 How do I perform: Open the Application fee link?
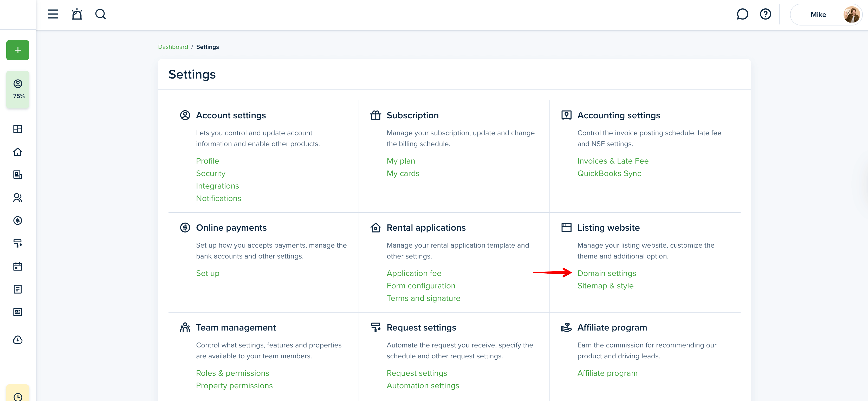[x=414, y=273]
